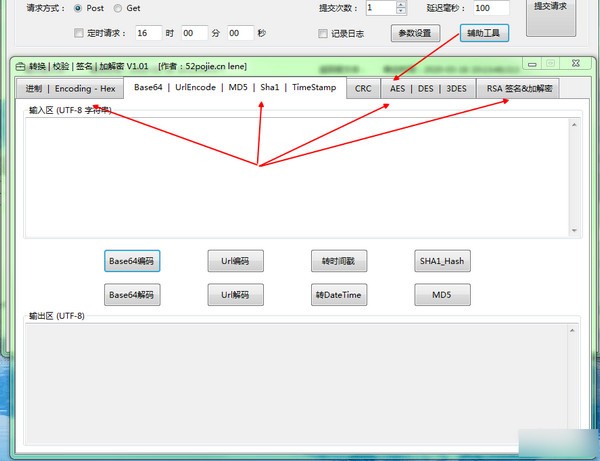The width and height of the screenshot is (600, 461).
Task: Select the Get request method
Action: point(118,8)
